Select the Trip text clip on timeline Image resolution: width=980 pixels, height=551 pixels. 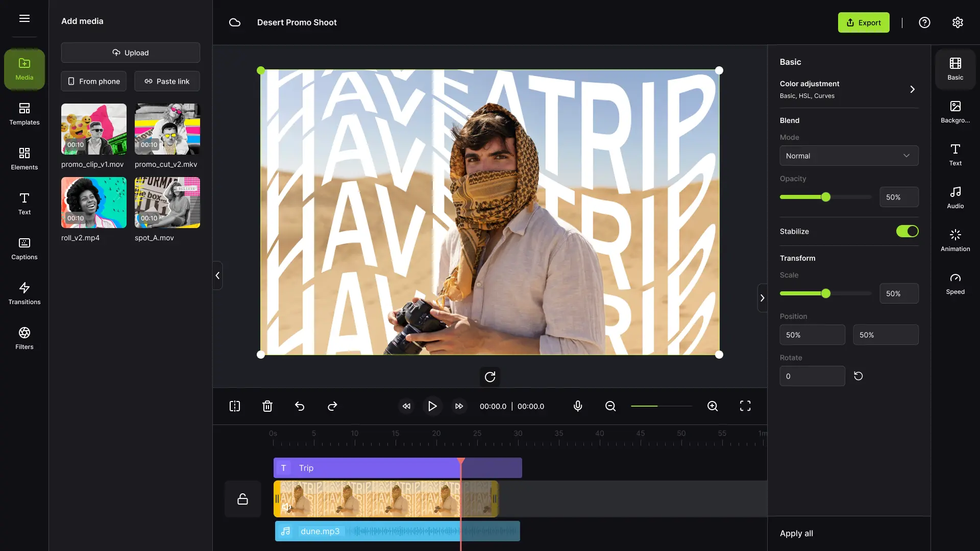(398, 468)
